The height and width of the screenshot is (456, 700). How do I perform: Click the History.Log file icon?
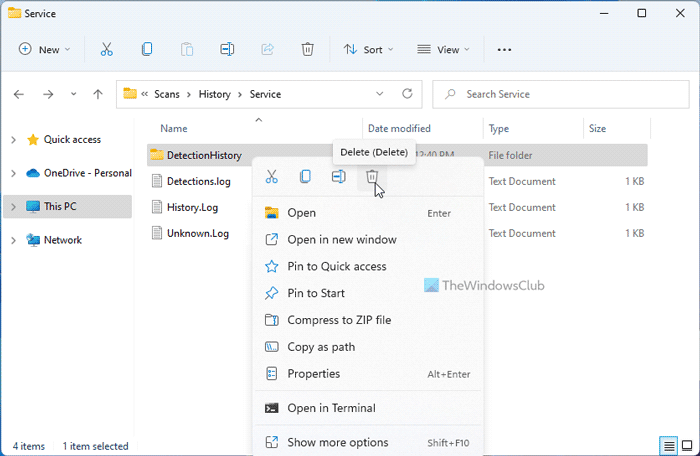[157, 207]
